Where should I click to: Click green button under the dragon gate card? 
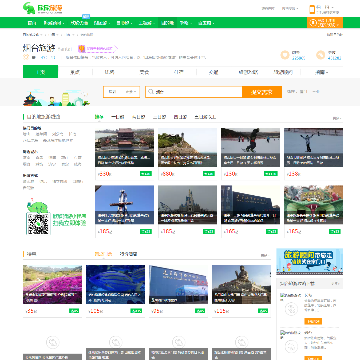click(x=335, y=231)
